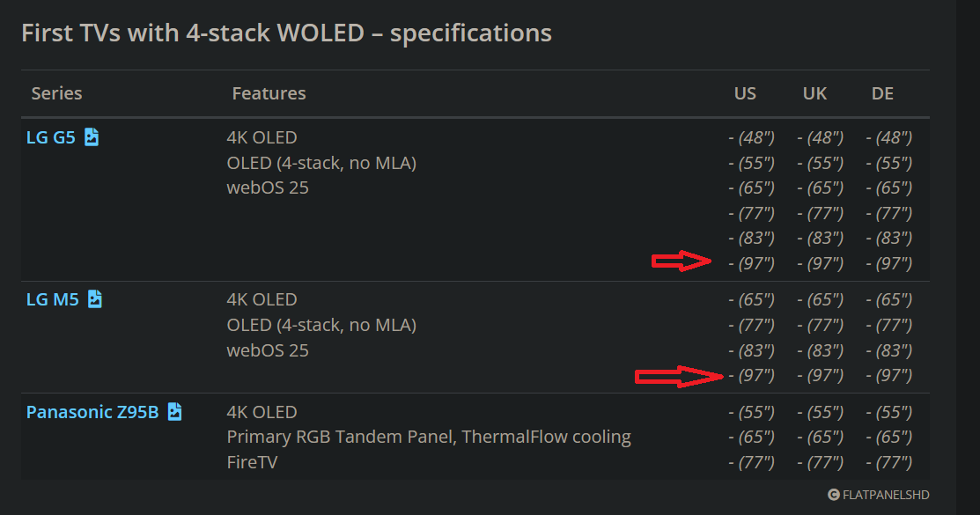Click the image icon beside LG G5
Viewport: 980px width, 515px height.
[92, 136]
